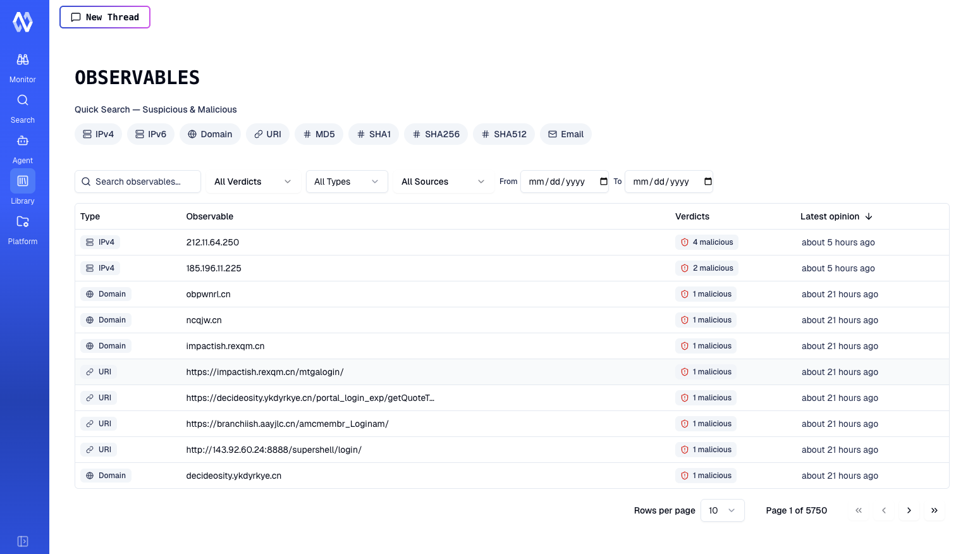
Task: Jump to the first page
Action: click(x=859, y=510)
